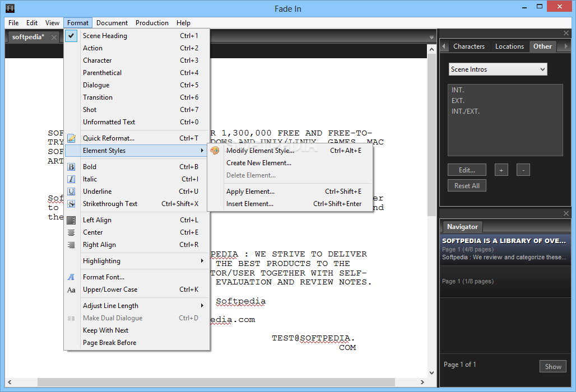
Task: Close the open Format menu
Action: click(x=78, y=23)
